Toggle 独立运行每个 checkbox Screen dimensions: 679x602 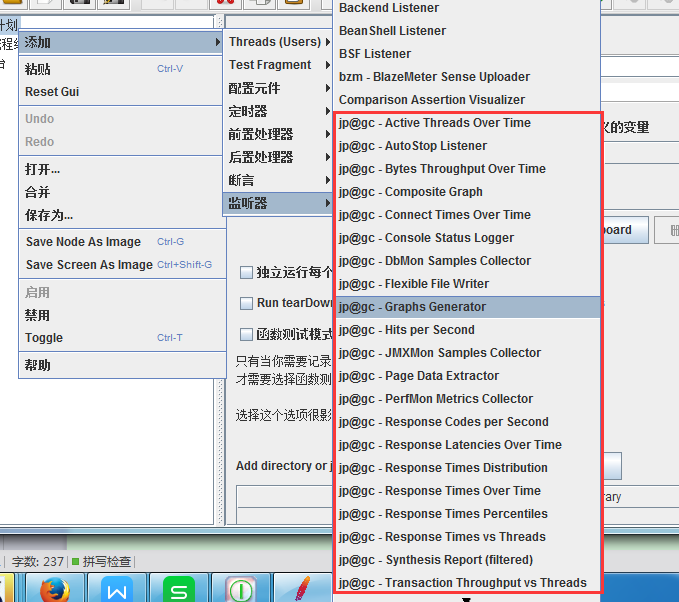(246, 272)
